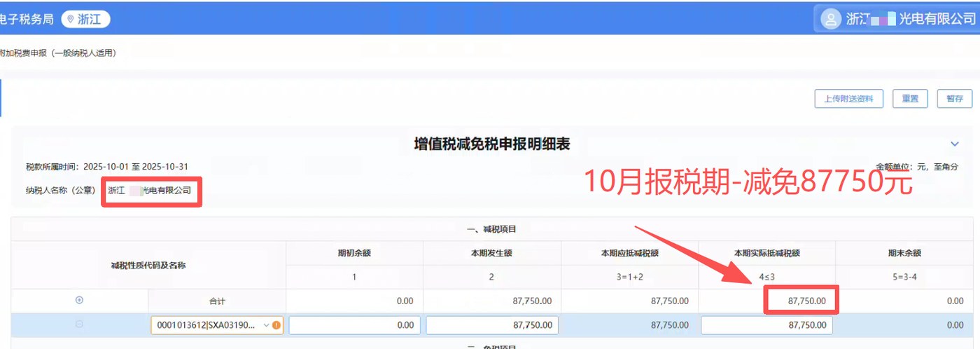The width and height of the screenshot is (980, 349).
Task: Click the 减税性质代码及名称 column header
Action: pos(148,266)
